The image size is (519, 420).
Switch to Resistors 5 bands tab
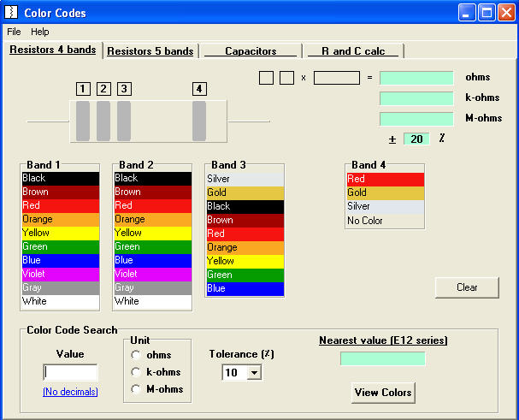coord(150,51)
